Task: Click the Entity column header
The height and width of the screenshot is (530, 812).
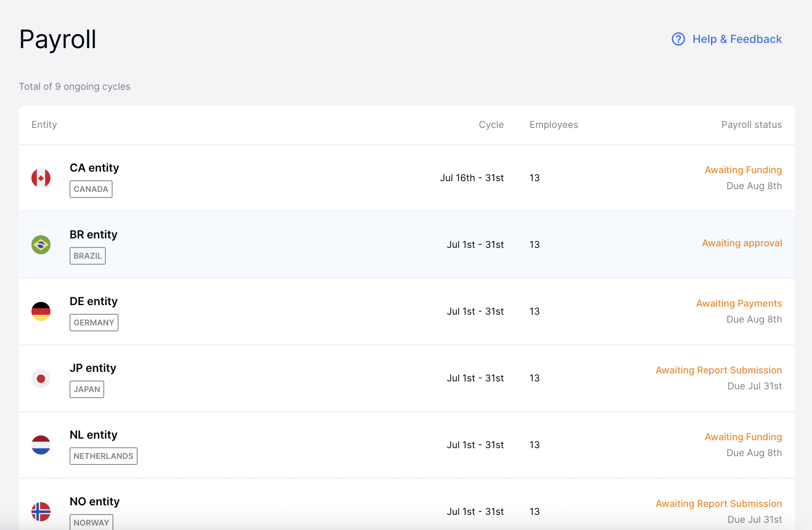Action: [x=44, y=124]
